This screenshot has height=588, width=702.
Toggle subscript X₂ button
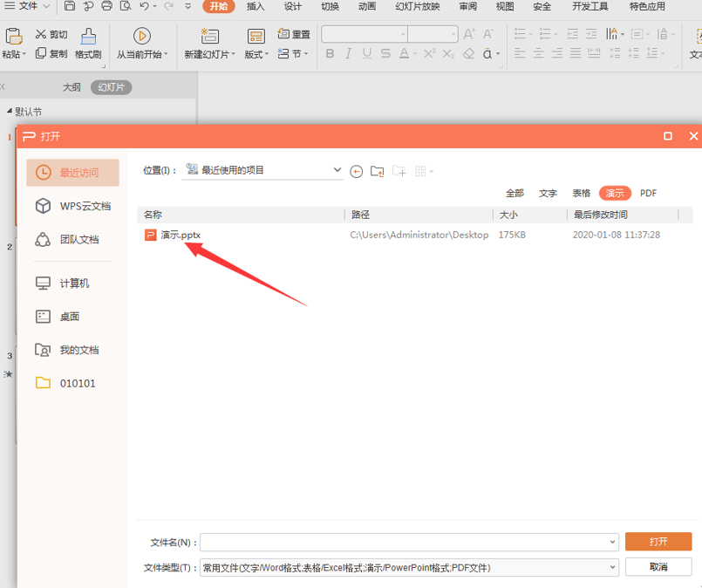point(448,54)
